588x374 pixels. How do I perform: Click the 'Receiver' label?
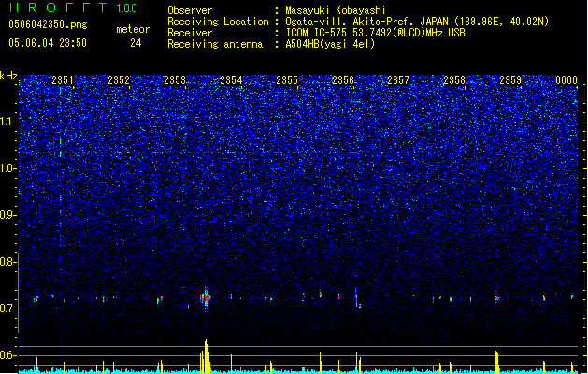[190, 33]
